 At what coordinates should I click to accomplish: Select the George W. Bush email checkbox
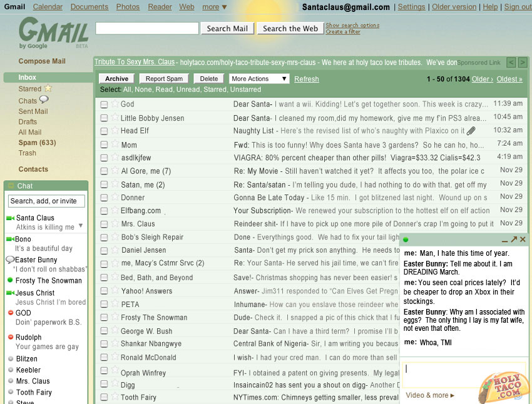[x=104, y=330]
